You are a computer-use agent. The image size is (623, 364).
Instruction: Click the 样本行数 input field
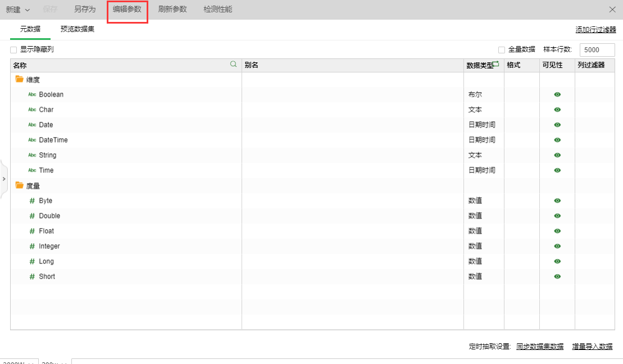pos(597,50)
